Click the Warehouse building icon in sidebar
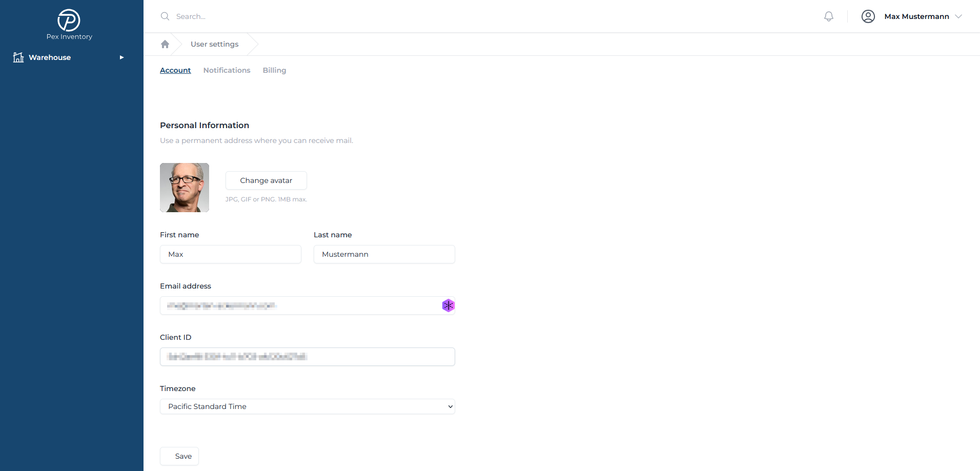Screen dimensions: 980x471 point(18,57)
